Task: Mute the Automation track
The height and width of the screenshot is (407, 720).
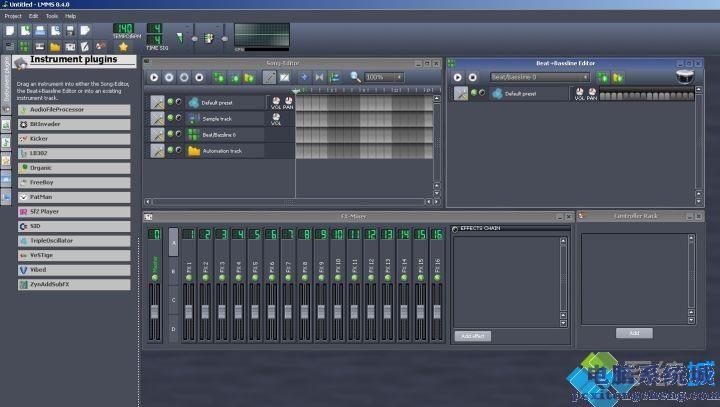Action: point(170,150)
